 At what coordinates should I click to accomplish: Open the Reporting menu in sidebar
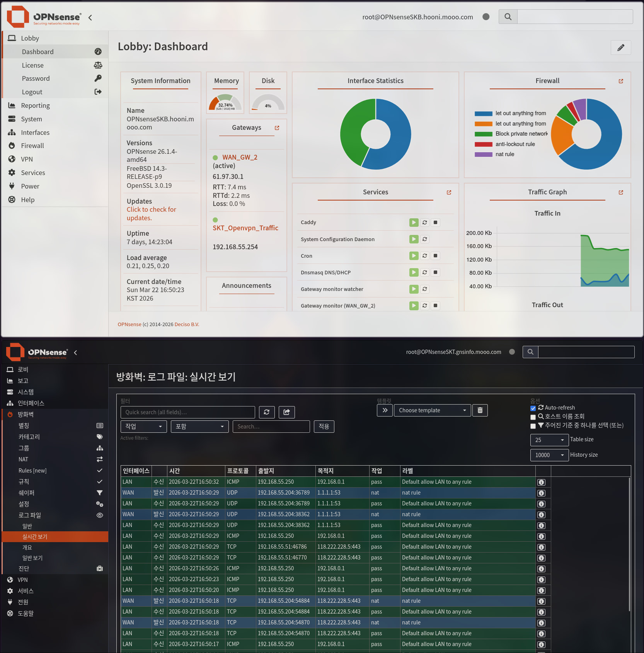35,105
